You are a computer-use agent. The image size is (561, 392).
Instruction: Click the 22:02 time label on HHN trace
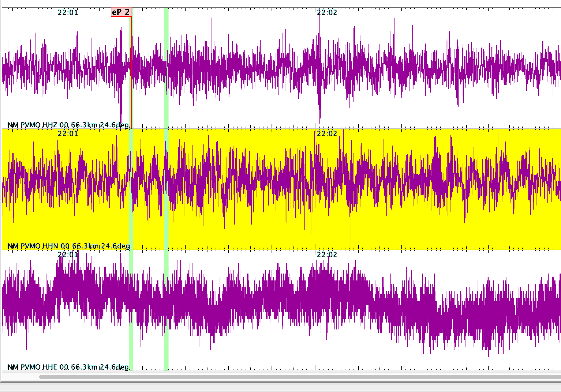tap(327, 133)
